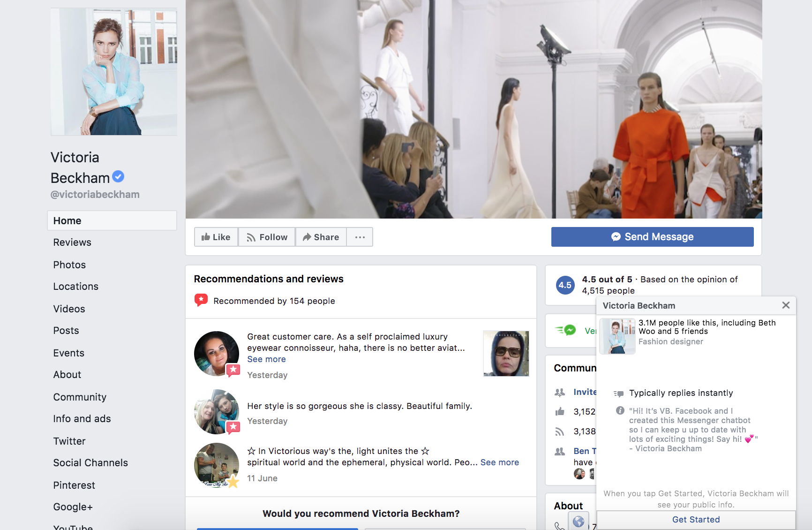The width and height of the screenshot is (812, 530).
Task: Click the phone icon in About
Action: coord(559,526)
